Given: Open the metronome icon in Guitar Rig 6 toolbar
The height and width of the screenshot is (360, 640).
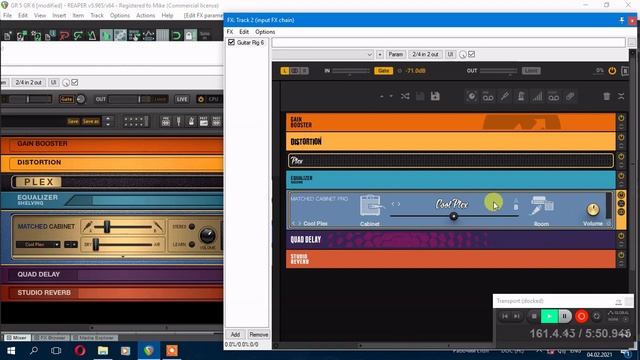Looking at the screenshot, I should [x=521, y=96].
